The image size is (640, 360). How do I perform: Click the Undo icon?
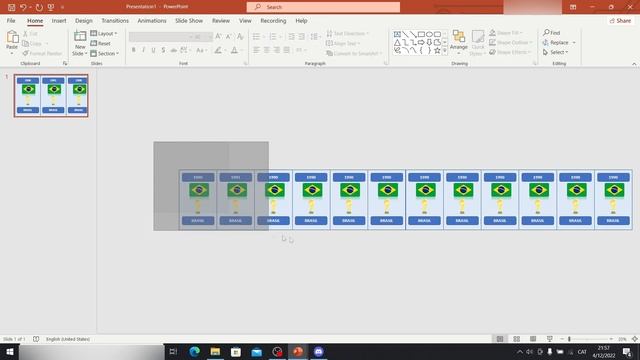click(x=23, y=7)
